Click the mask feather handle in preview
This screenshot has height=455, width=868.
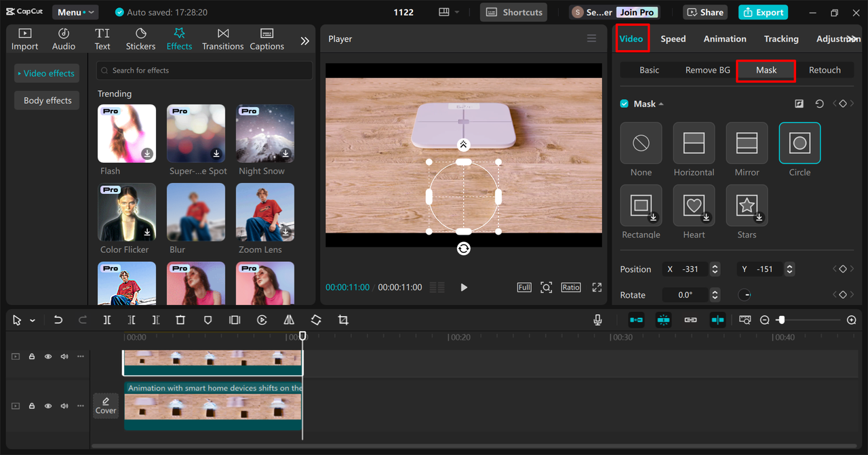[x=464, y=144]
